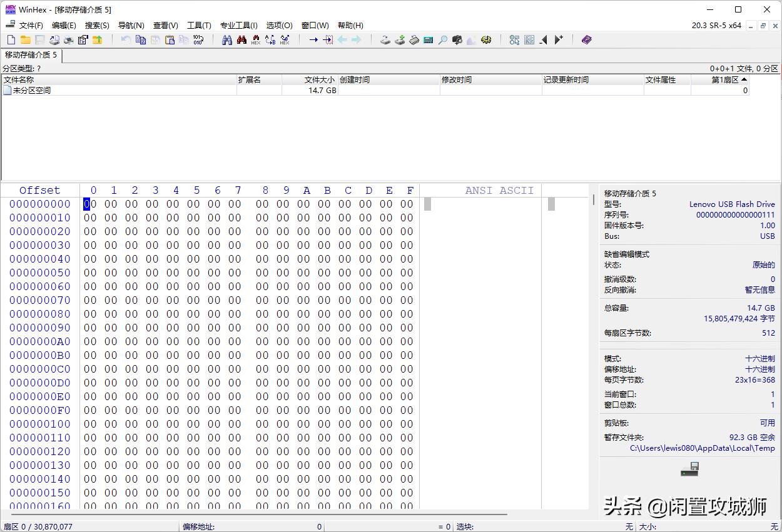Viewport: 782px width, 532px height.
Task: Click the Undo arrow icon
Action: tap(125, 39)
